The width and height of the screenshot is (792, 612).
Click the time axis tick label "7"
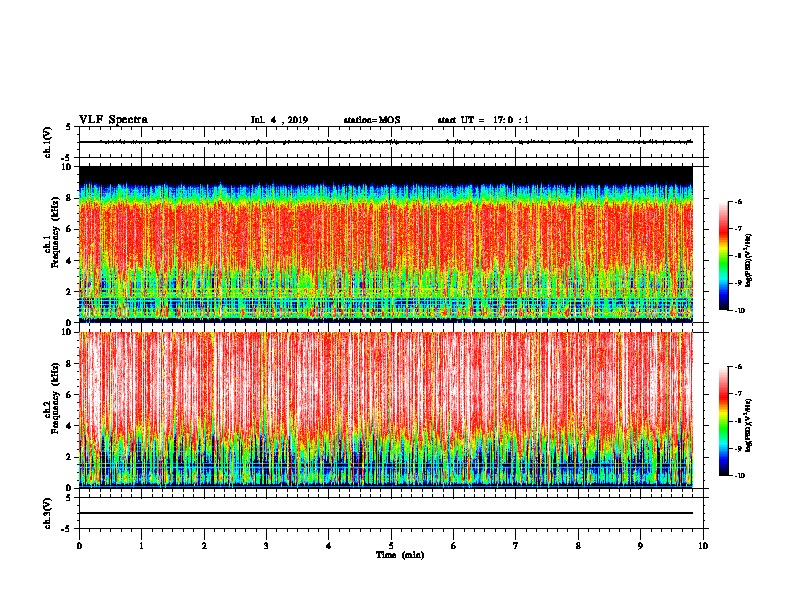click(x=516, y=546)
